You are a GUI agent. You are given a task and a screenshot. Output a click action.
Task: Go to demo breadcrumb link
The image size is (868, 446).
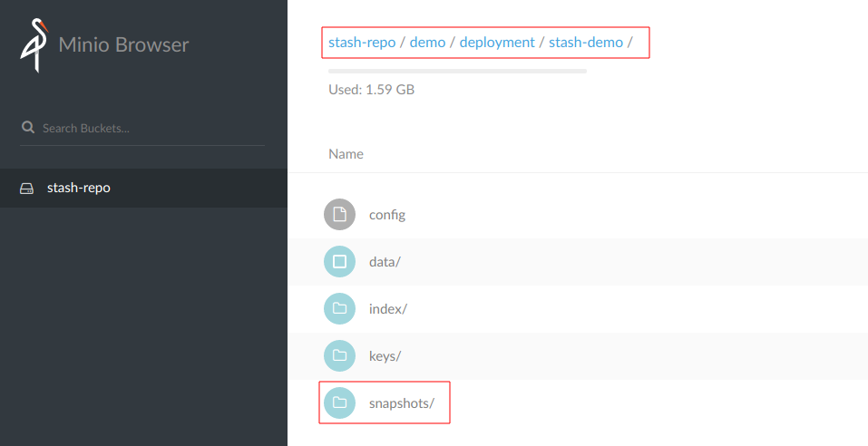pos(427,43)
